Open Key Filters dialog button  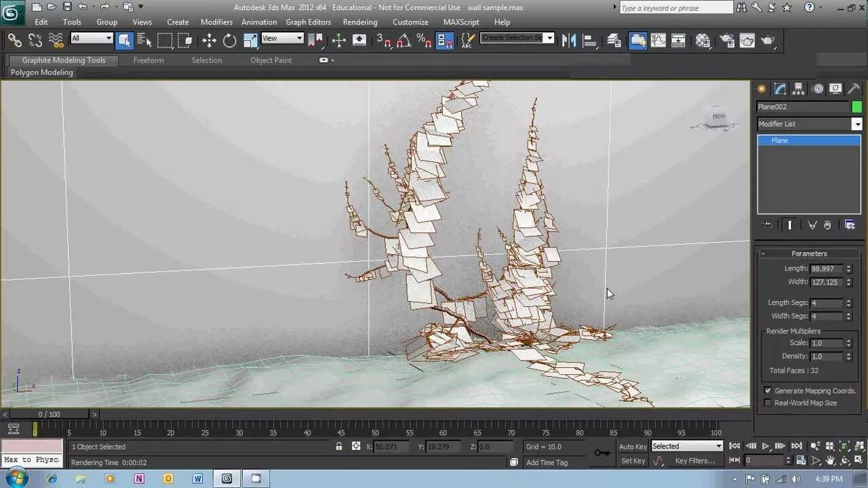694,461
